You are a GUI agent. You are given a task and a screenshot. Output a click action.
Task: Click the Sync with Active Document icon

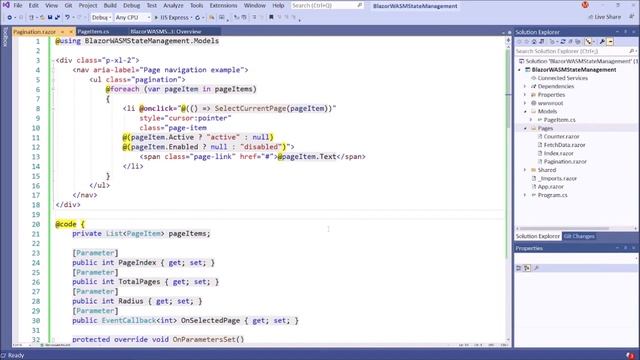coord(563,42)
